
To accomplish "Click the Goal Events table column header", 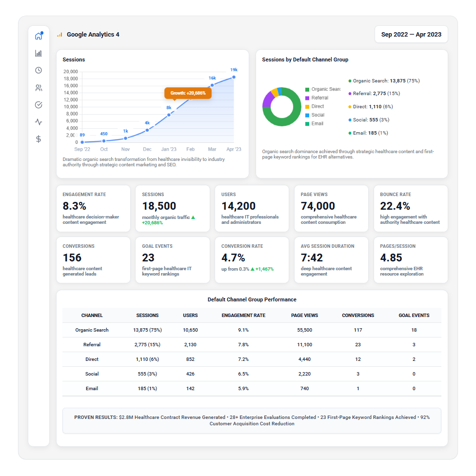I will pyautogui.click(x=414, y=316).
